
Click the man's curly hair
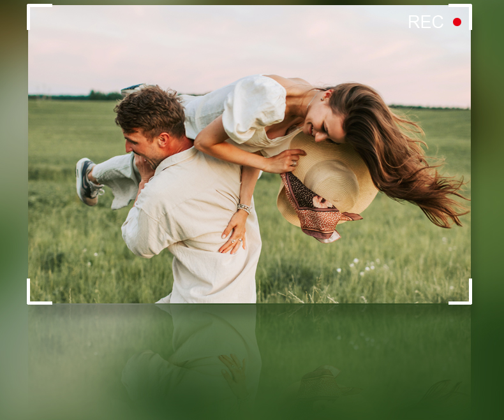(151, 112)
